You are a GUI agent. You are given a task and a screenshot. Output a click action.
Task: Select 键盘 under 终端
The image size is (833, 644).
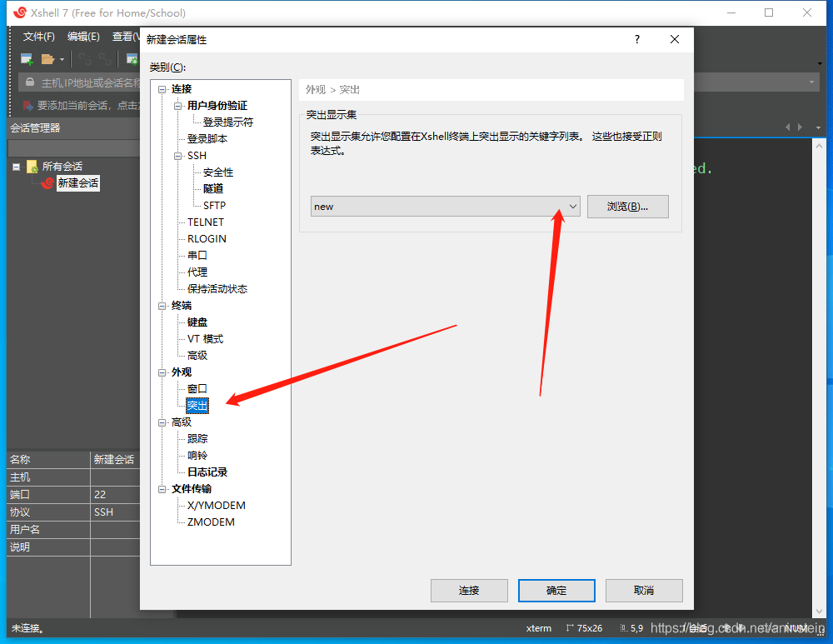coord(197,322)
